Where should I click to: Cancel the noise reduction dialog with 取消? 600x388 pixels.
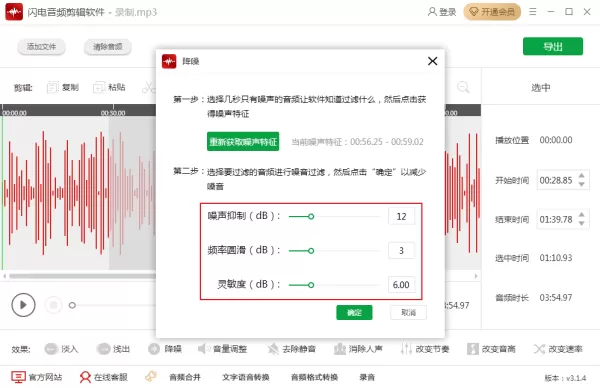click(x=408, y=313)
